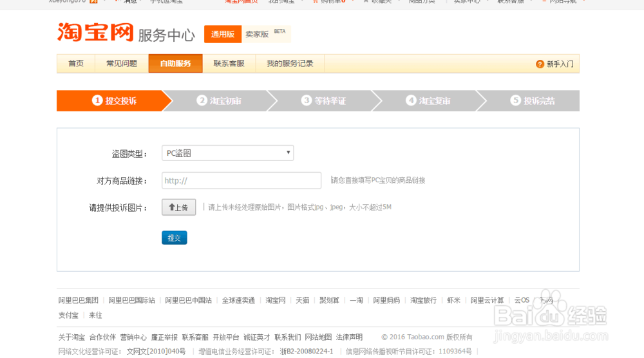Open 诚征英才 footer link

(257, 337)
